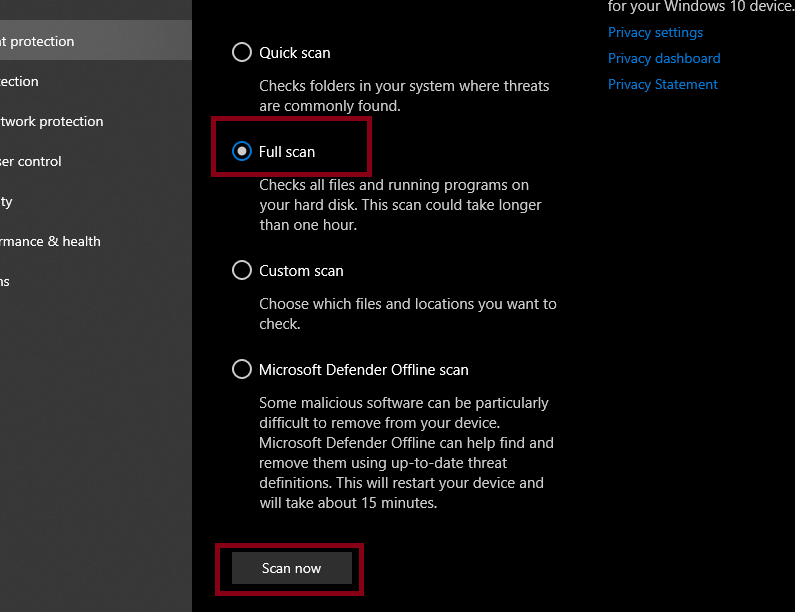Click the Offline scan description paragraph
Screen dimensions: 795x612
(405, 453)
